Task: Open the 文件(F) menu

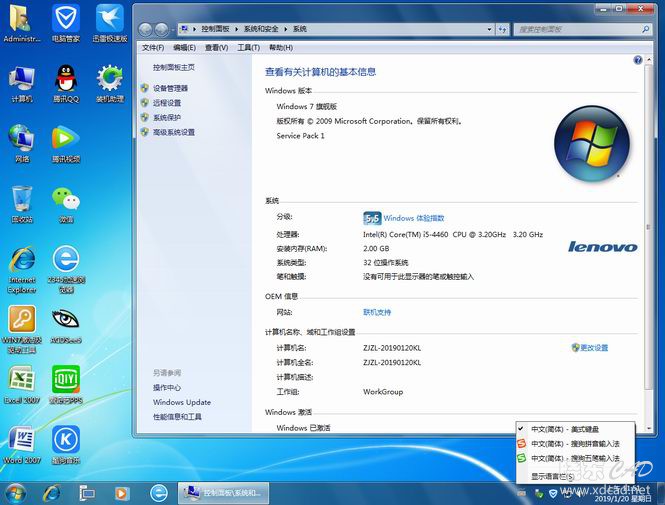Action: pyautogui.click(x=153, y=47)
